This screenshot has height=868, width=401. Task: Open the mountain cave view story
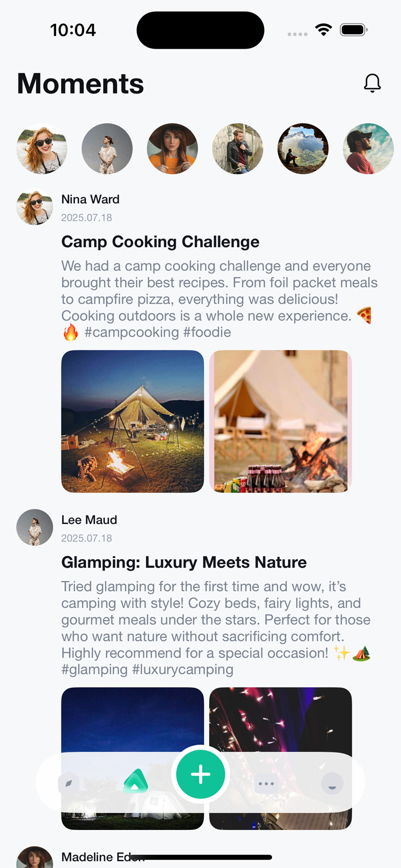pos(303,149)
